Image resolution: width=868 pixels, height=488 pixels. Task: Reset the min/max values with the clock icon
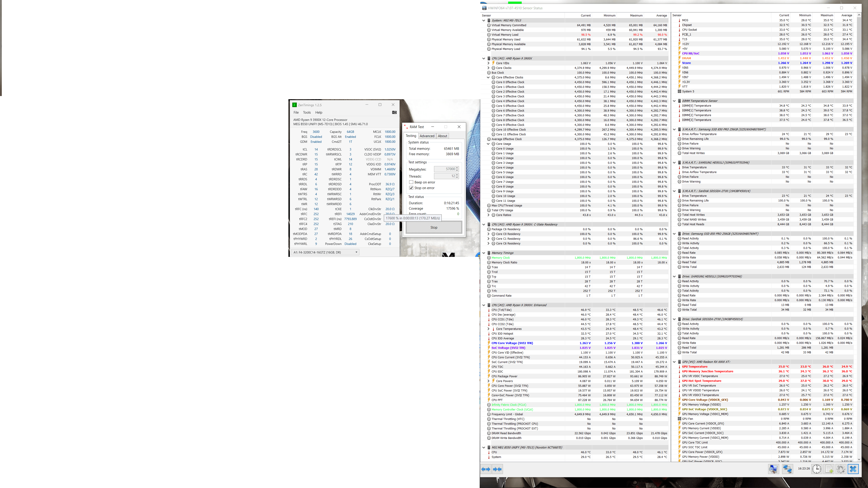816,469
